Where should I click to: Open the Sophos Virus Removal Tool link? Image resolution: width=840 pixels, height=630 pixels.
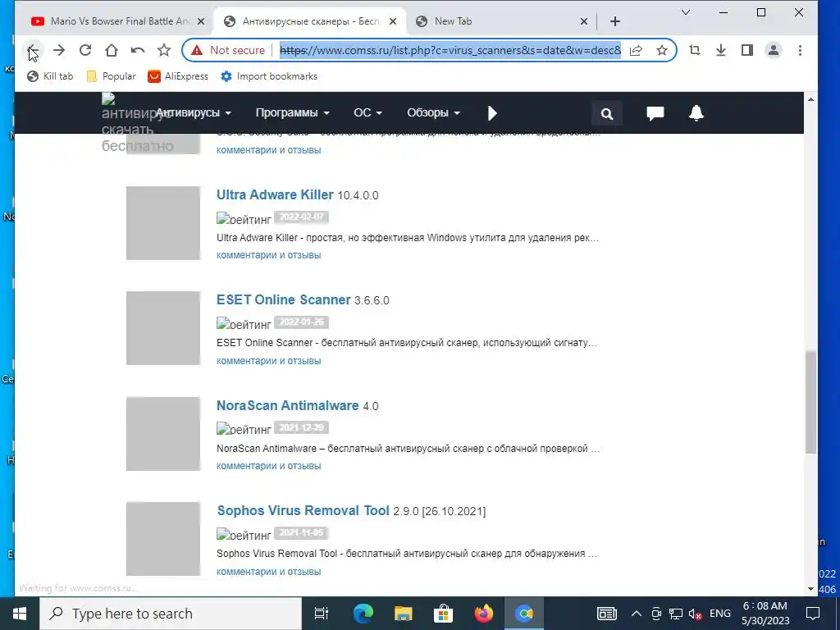[x=304, y=510]
